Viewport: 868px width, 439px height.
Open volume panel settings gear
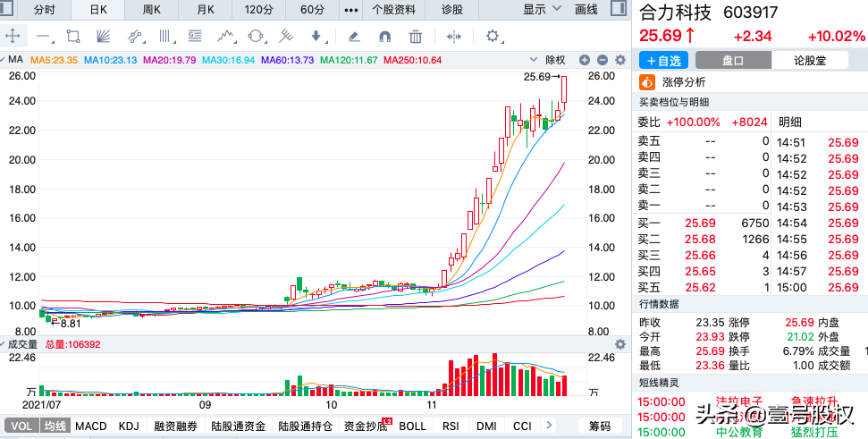tap(620, 344)
